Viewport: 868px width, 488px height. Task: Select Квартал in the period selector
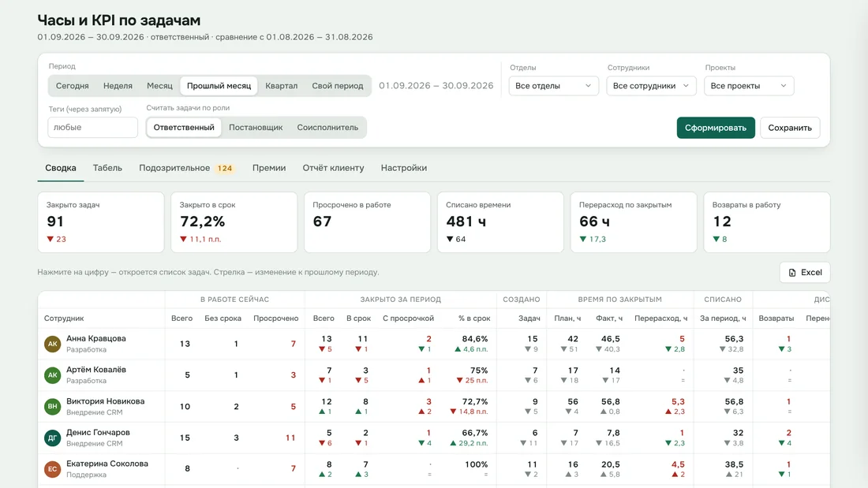click(281, 86)
